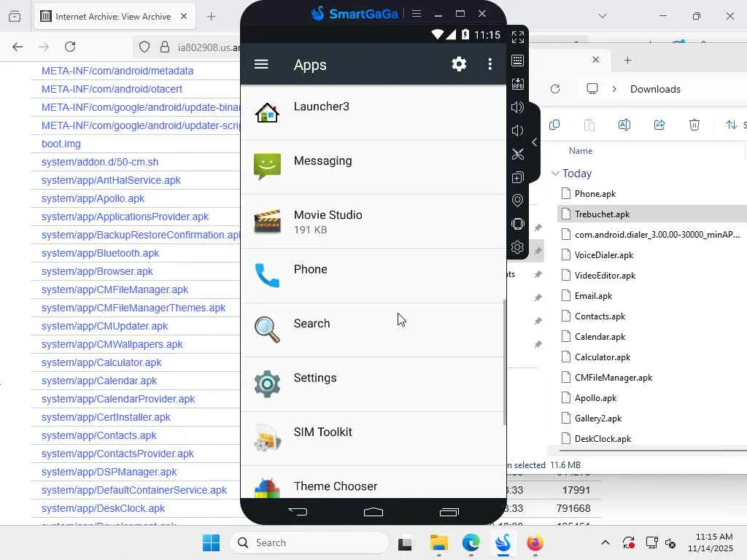747x560 pixels.
Task: Collapse the SmartGaGa side toolbar arrow
Action: point(535,142)
